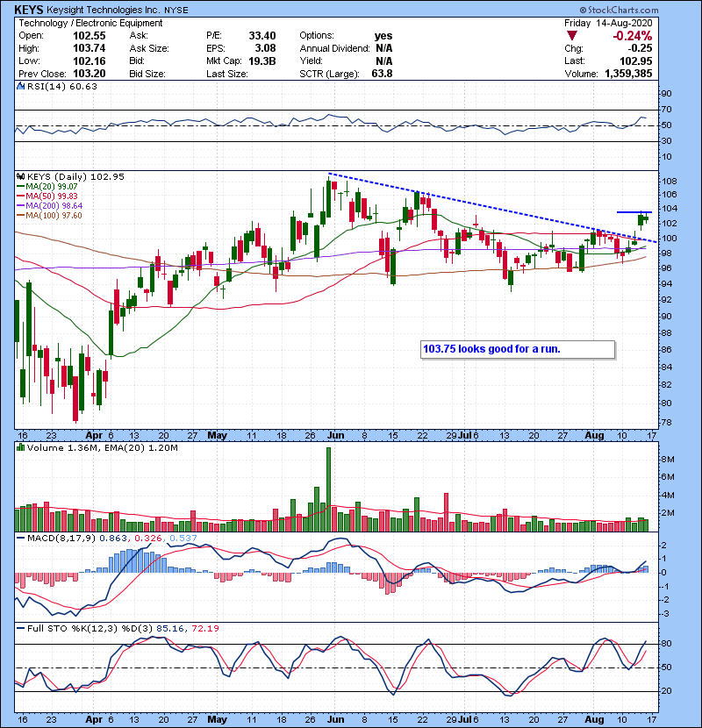Click the P/E value 33.40
The image size is (702, 728).
(262, 36)
